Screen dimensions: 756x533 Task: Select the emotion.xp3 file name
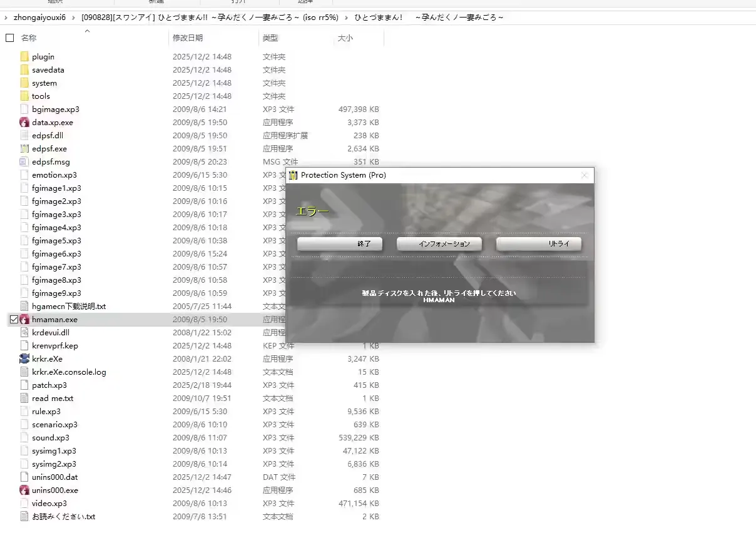click(x=54, y=175)
